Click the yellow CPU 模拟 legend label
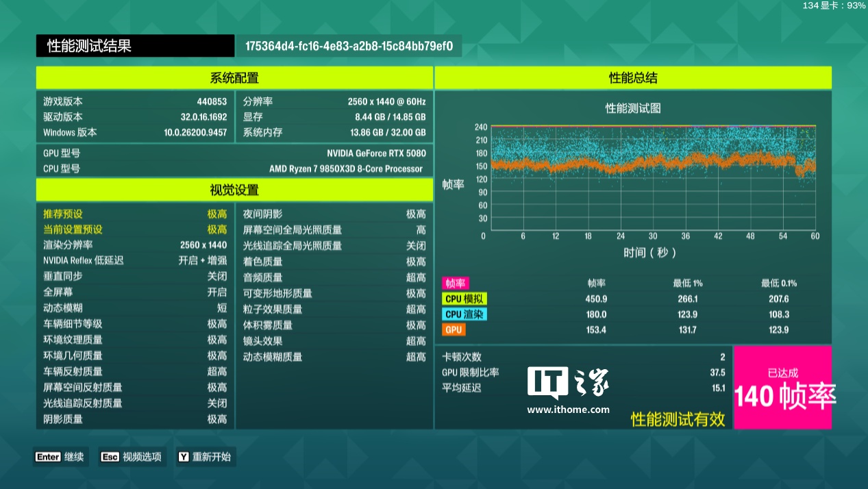The height and width of the screenshot is (489, 868). pyautogui.click(x=465, y=299)
